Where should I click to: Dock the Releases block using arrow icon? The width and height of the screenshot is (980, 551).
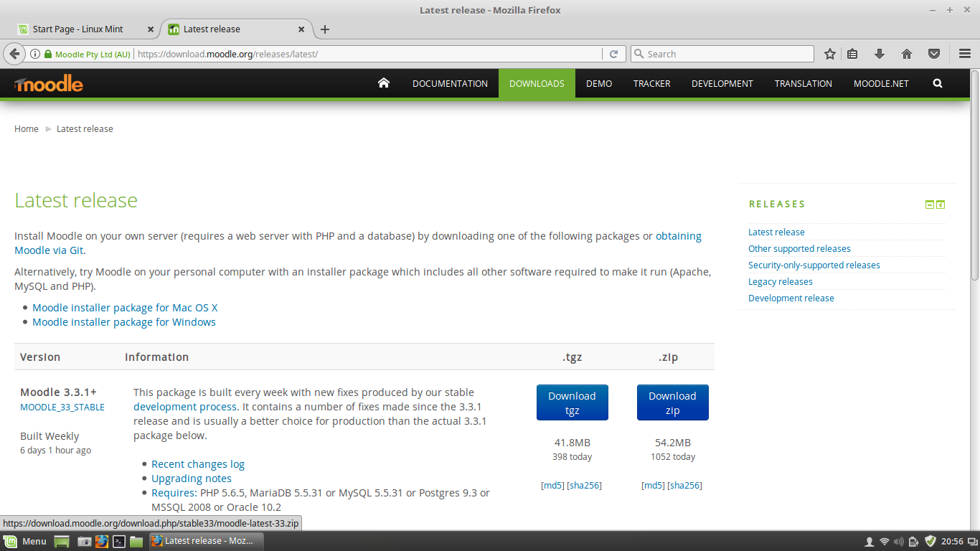(x=941, y=204)
